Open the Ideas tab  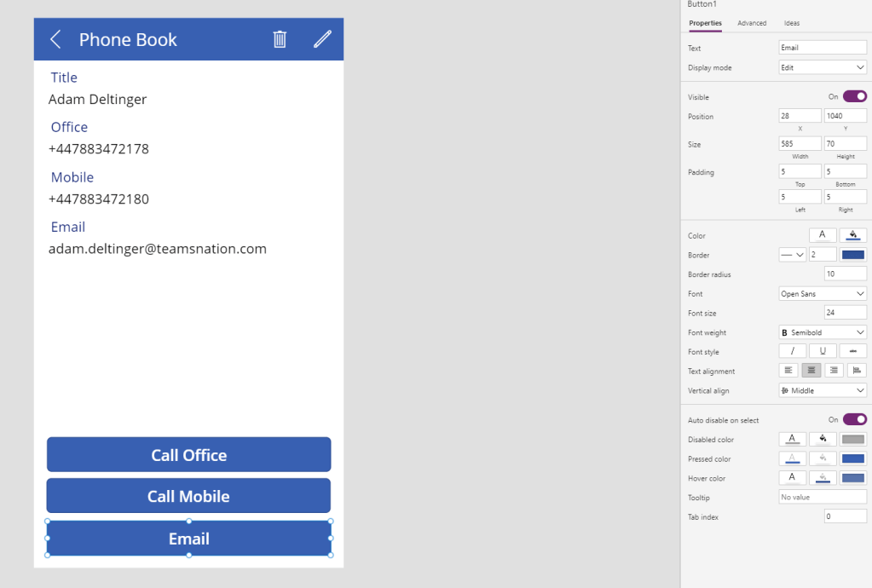(x=792, y=23)
